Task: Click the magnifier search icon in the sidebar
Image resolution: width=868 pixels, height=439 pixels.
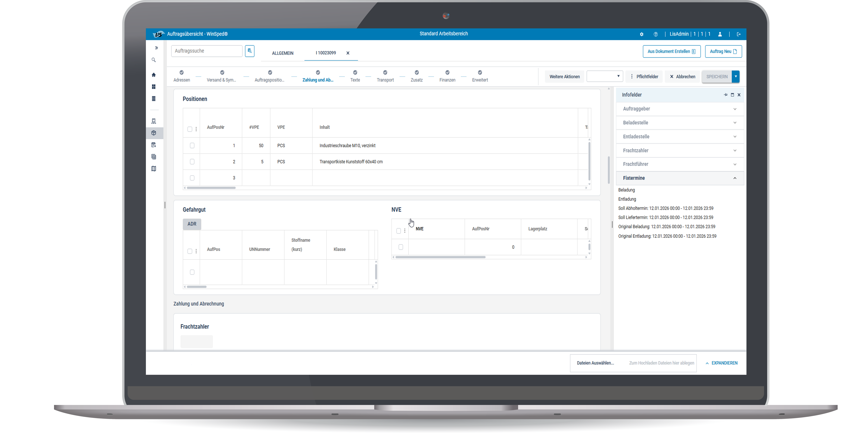Action: (x=154, y=60)
